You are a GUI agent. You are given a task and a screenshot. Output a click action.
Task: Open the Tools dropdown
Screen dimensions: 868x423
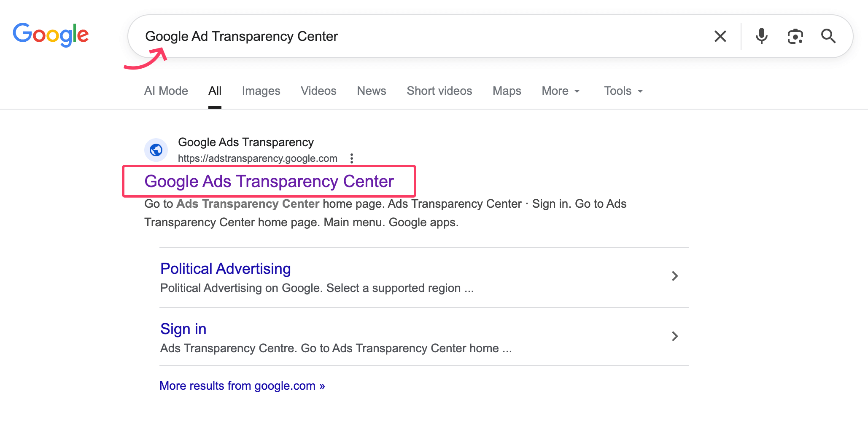click(623, 91)
